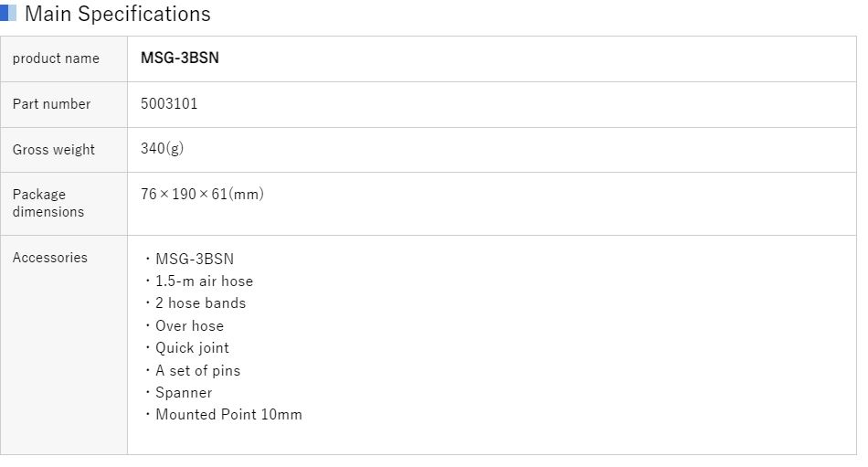This screenshot has width=868, height=467.
Task: Click the A set of pins entry
Action: tap(197, 371)
